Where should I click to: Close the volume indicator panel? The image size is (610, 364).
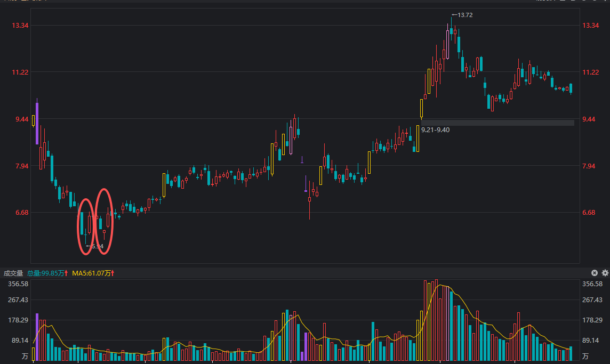[595, 273]
